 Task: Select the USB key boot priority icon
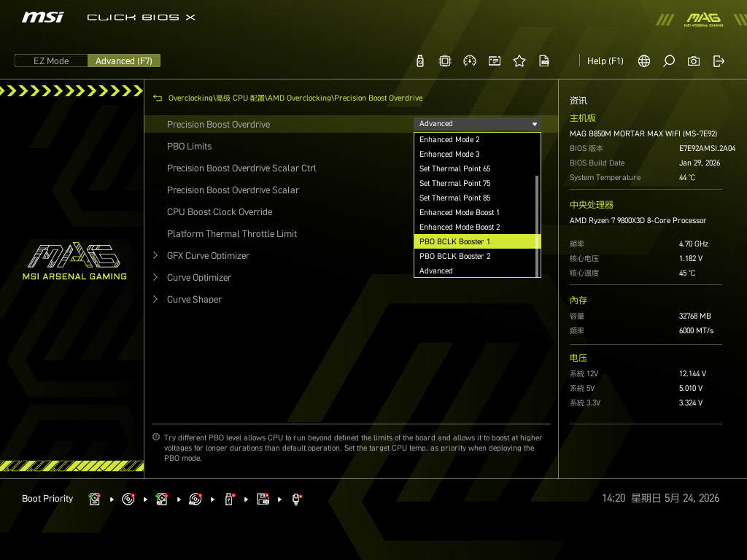pos(229,499)
